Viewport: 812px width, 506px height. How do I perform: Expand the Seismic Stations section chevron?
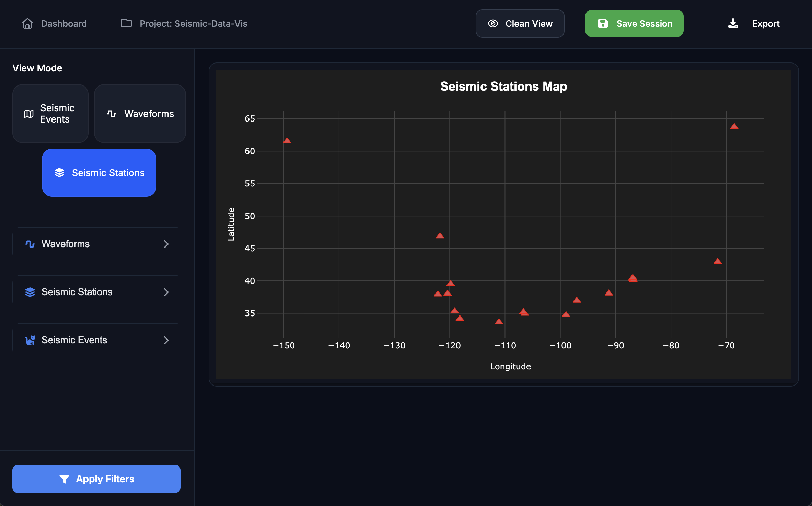pyautogui.click(x=166, y=292)
